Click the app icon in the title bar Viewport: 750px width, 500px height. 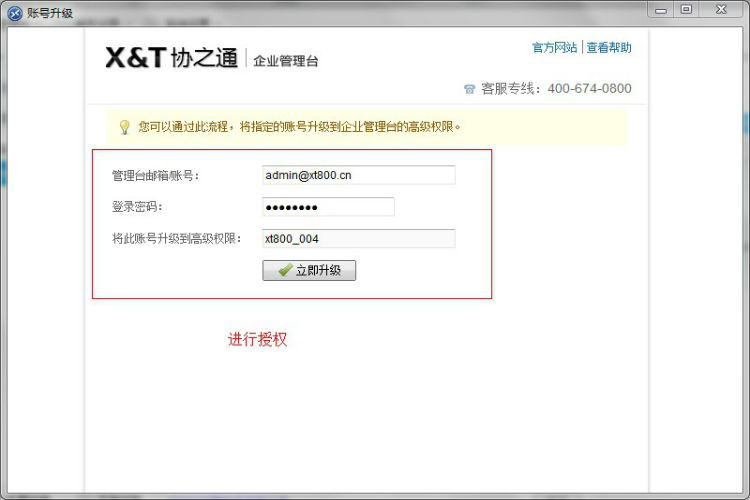point(15,13)
